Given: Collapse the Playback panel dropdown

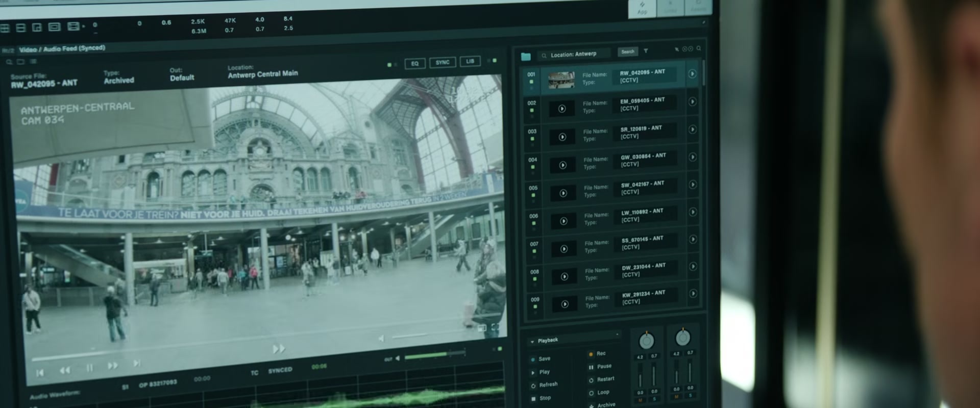Looking at the screenshot, I should tap(532, 342).
